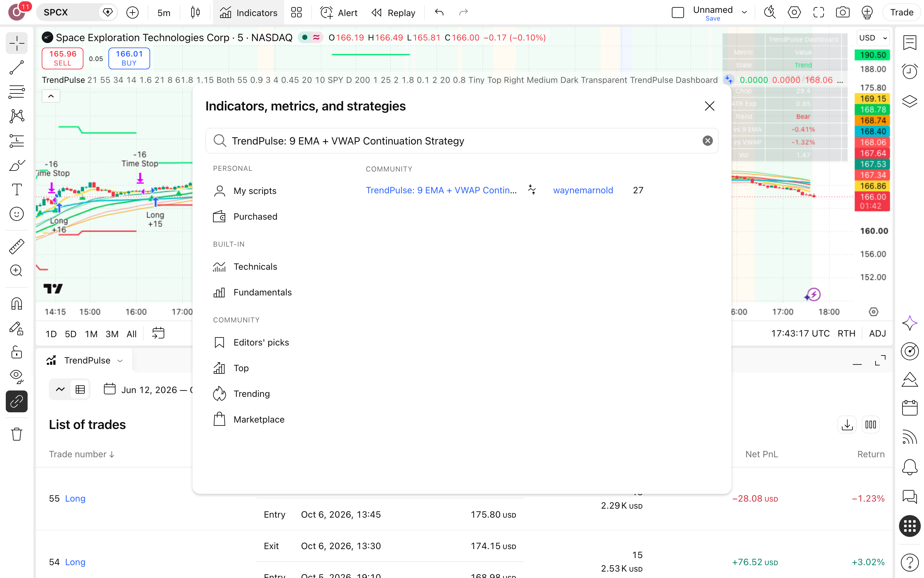This screenshot has height=578, width=924.
Task: Click the indicator search input field
Action: 462,141
